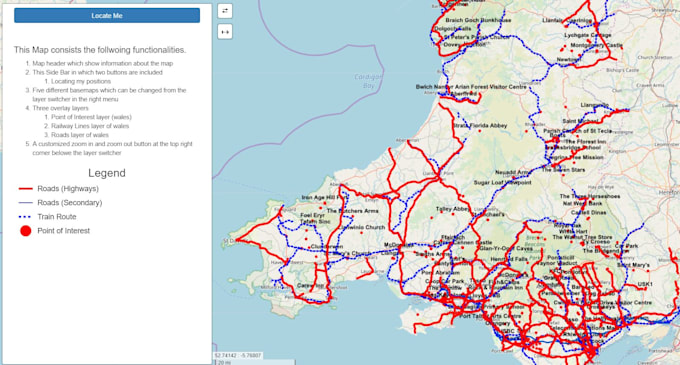Click 'Nat West Bank' map label
This screenshot has height=365, width=680.
pyautogui.click(x=582, y=203)
